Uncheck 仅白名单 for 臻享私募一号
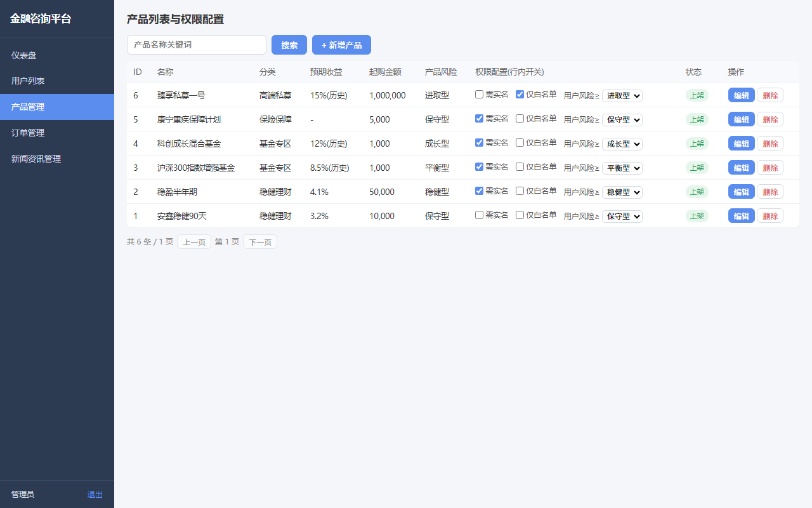812x508 pixels. click(520, 95)
